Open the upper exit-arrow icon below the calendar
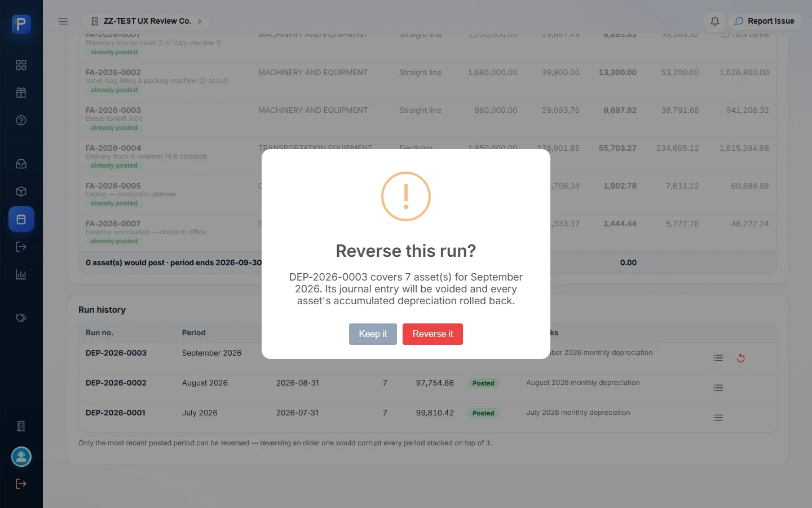This screenshot has height=508, width=812. point(21,247)
